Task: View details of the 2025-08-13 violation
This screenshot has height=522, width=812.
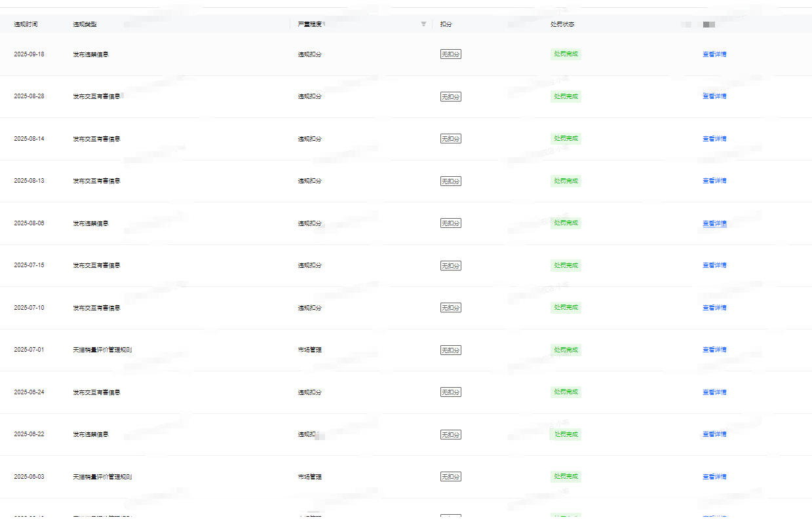Action: coord(714,181)
